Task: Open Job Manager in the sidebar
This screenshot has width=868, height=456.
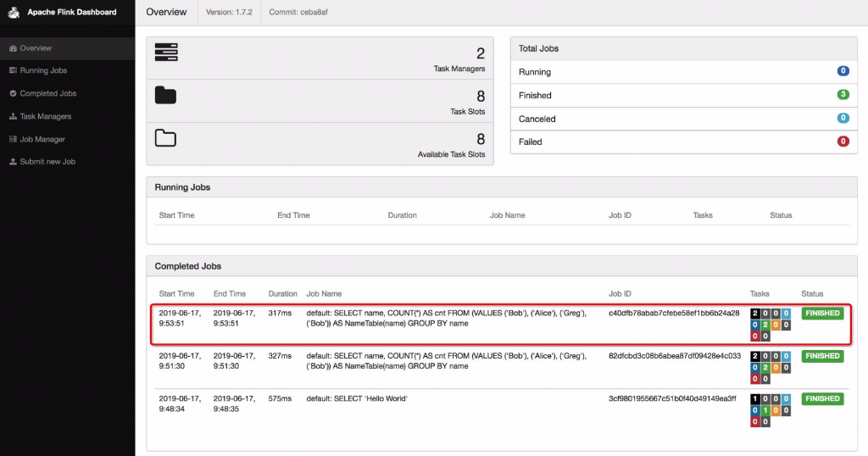Action: 42,139
